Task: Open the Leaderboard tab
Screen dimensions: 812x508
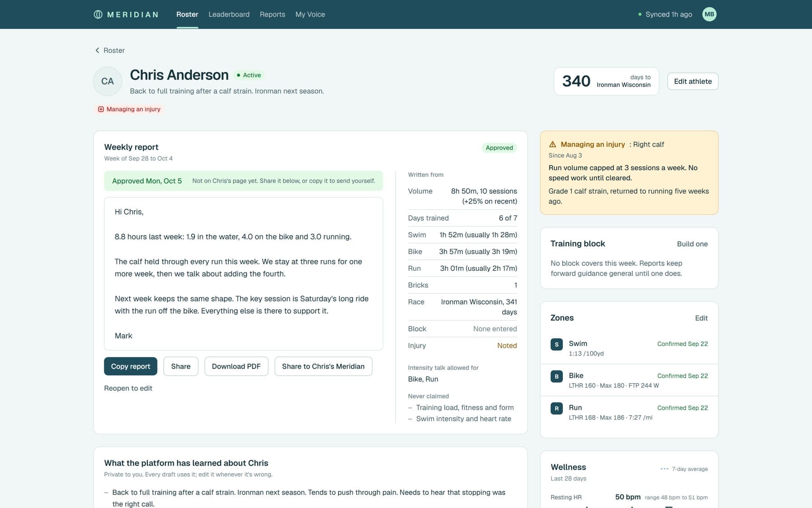Action: click(x=229, y=14)
